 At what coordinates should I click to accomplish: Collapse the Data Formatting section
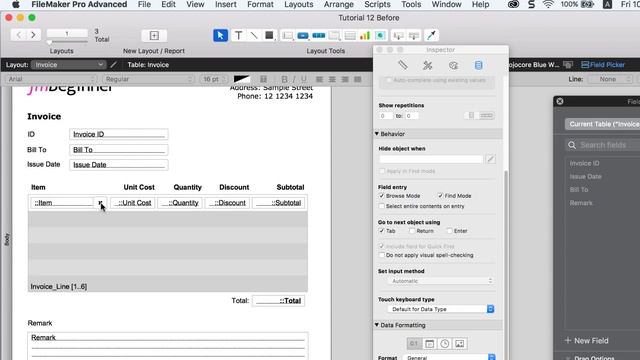point(377,325)
